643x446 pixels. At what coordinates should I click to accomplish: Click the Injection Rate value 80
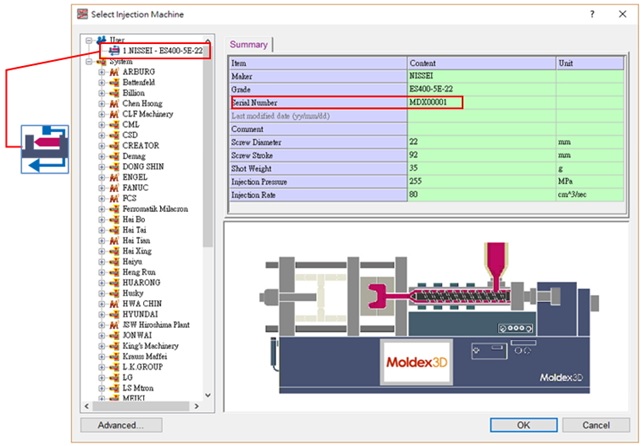(413, 194)
